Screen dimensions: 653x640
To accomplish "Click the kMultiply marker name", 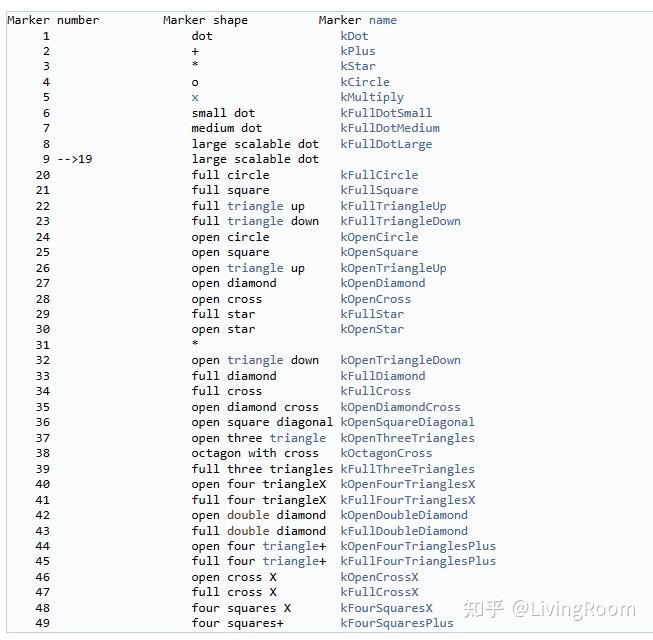I will click(372, 97).
